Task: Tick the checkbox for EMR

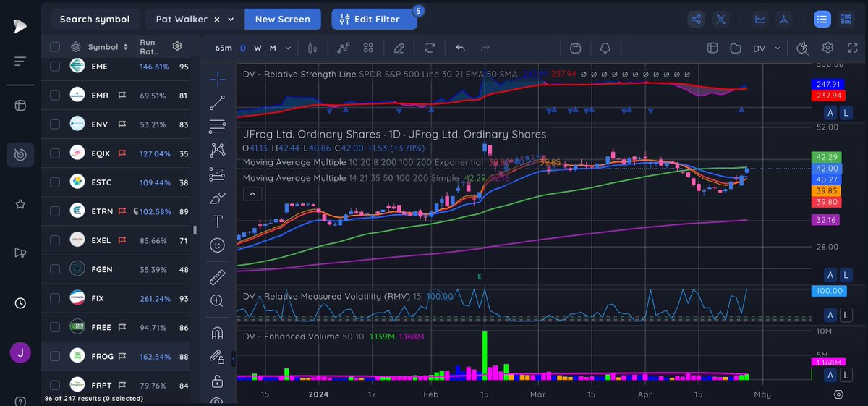Action: pyautogui.click(x=55, y=95)
